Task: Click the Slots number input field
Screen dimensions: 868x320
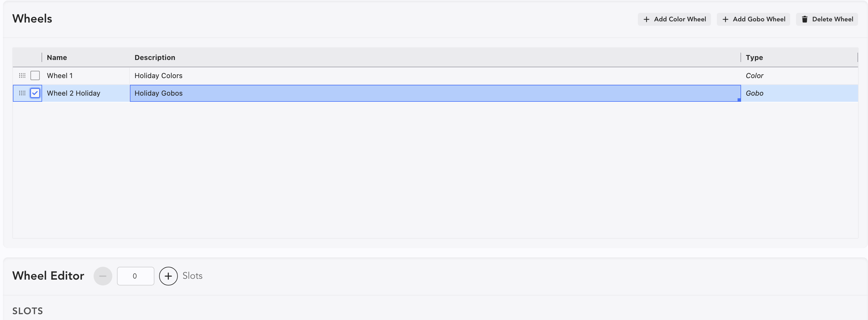Action: (135, 276)
